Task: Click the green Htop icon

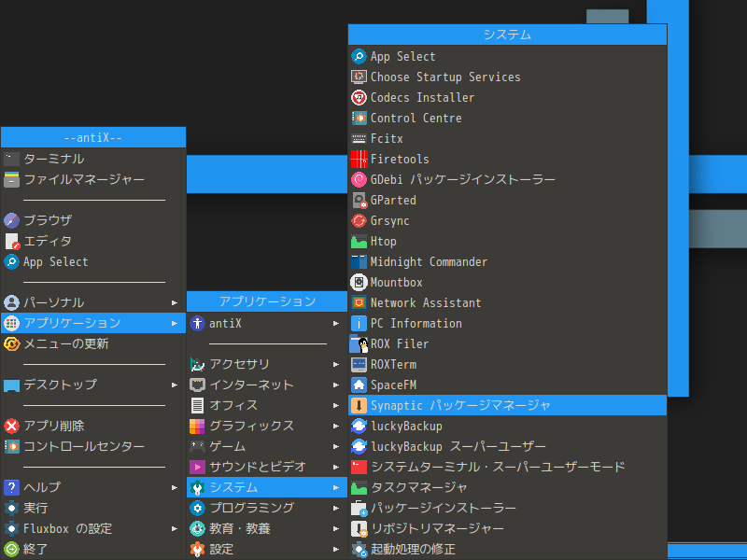Action: click(x=359, y=242)
